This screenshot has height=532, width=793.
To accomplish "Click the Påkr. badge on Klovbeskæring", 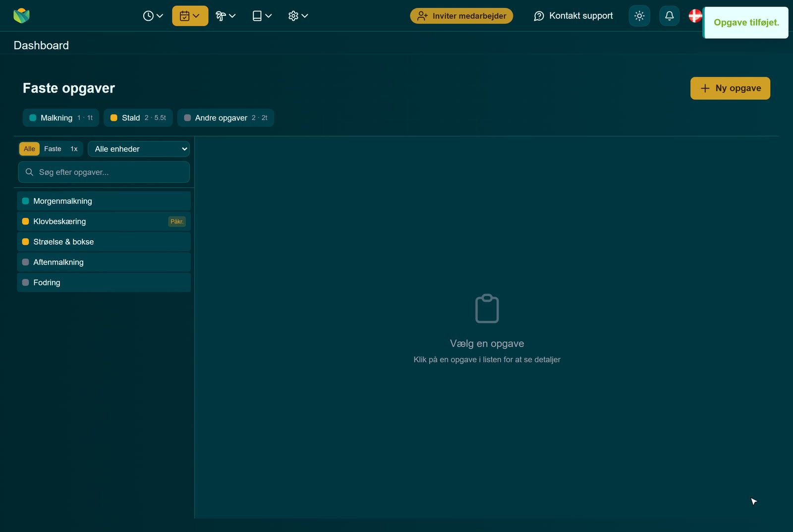I will pyautogui.click(x=177, y=221).
